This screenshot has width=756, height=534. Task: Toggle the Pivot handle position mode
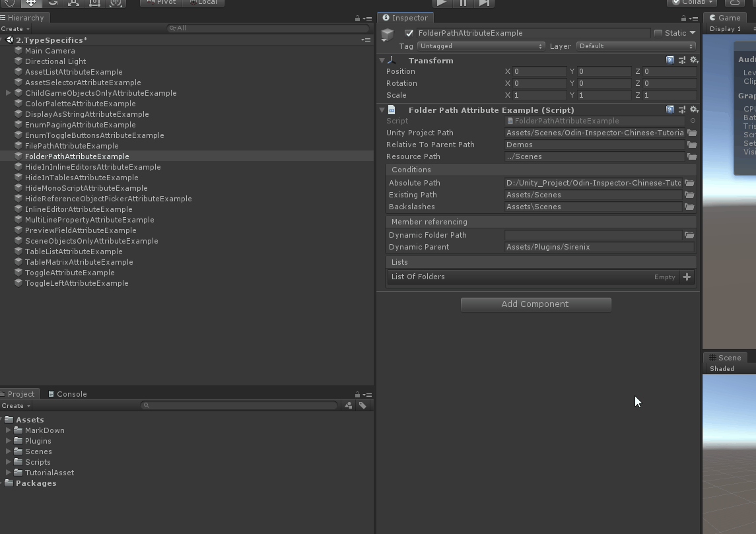161,3
